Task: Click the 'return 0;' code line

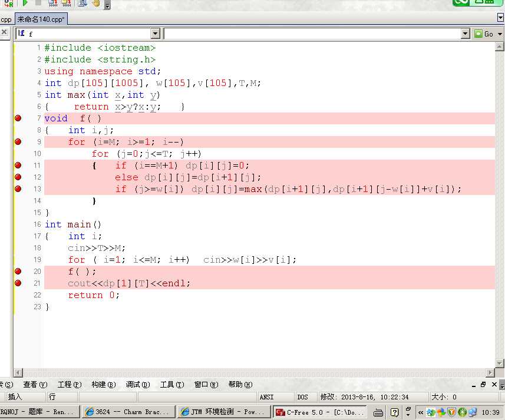Action: [94, 295]
